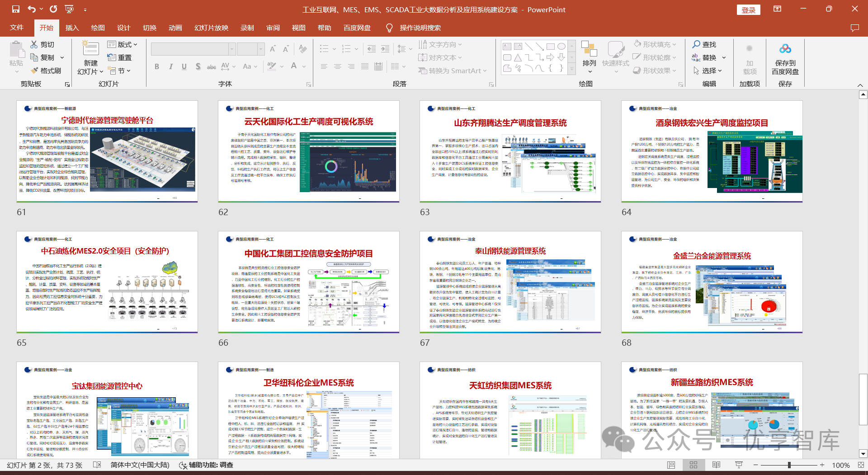The image size is (868, 475).
Task: Click the zoom slider handle
Action: coord(789,465)
